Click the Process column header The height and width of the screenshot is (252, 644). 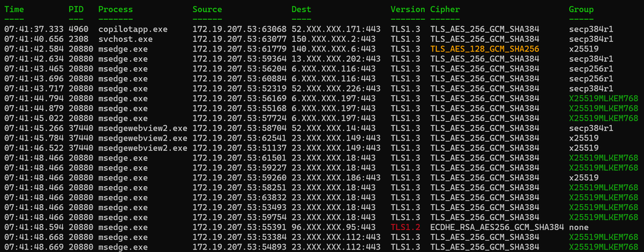click(116, 9)
